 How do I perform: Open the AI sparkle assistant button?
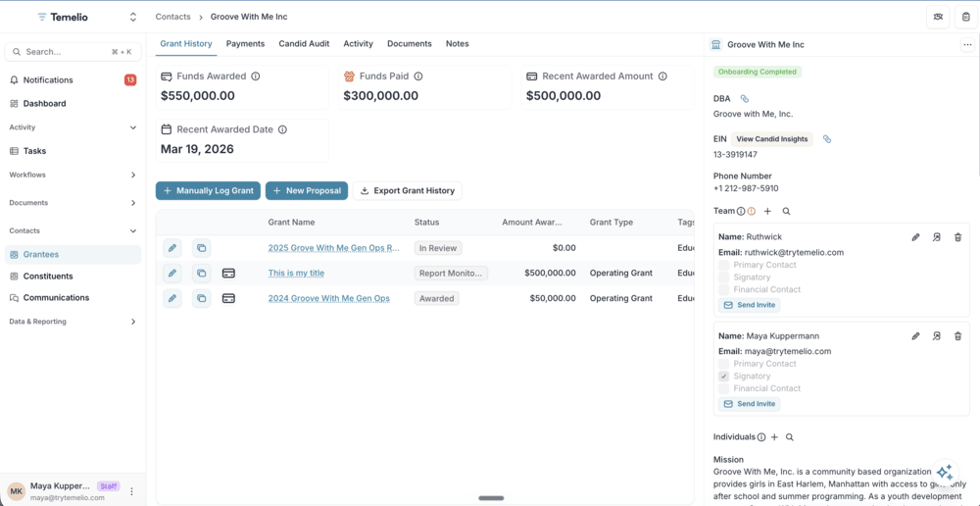[x=945, y=473]
